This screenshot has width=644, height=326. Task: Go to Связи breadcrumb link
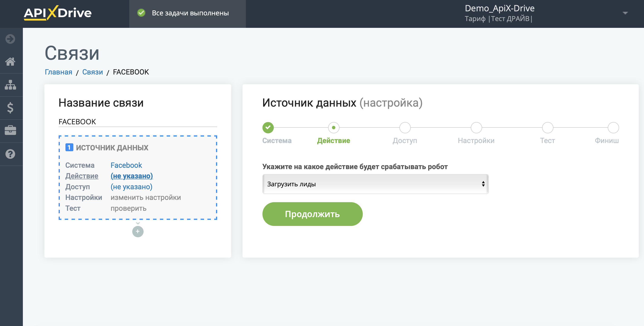click(x=92, y=72)
